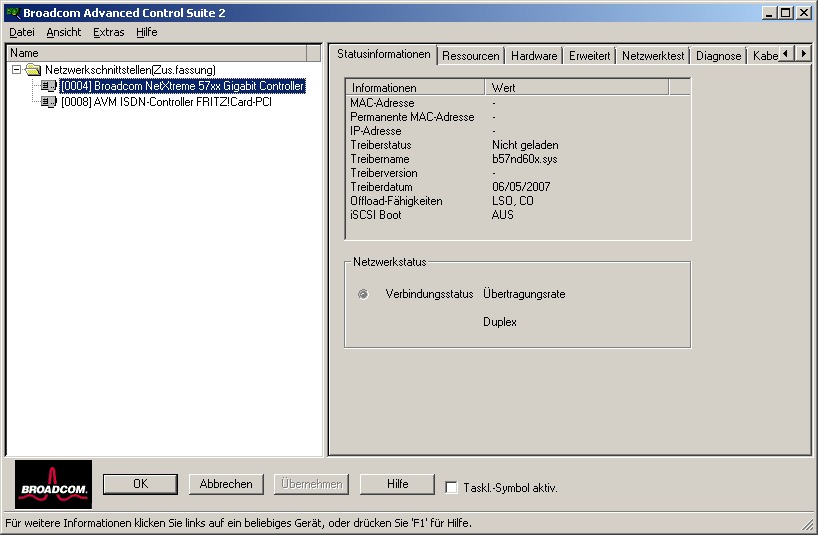Click the value LSO, CO
The width and height of the screenshot is (818, 535).
[x=512, y=201]
